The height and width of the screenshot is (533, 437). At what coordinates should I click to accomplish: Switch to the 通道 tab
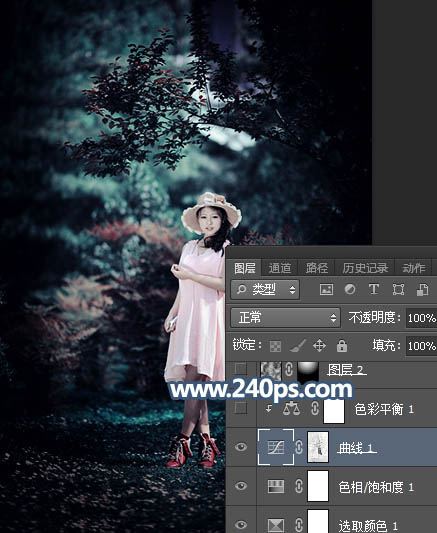[x=280, y=268]
